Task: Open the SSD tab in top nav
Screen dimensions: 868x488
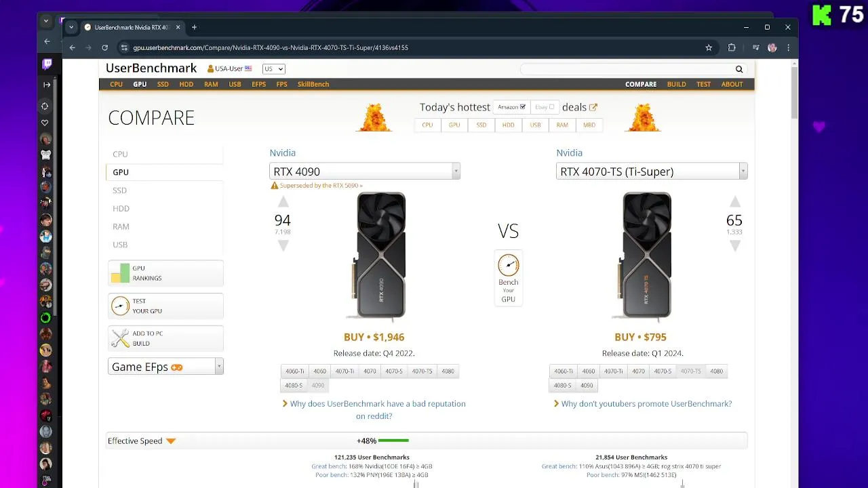Action: (x=163, y=84)
